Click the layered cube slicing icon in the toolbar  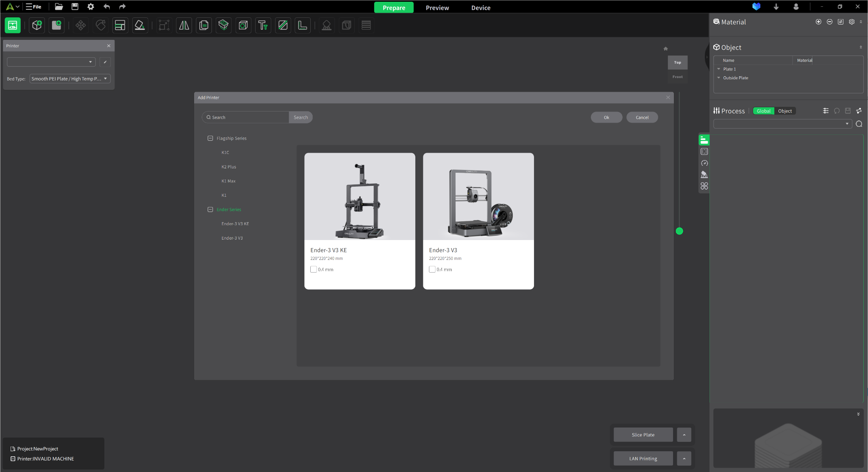(223, 25)
